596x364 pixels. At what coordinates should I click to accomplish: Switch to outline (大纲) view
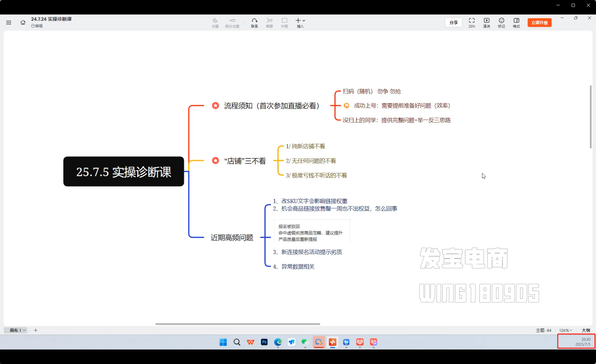586,330
